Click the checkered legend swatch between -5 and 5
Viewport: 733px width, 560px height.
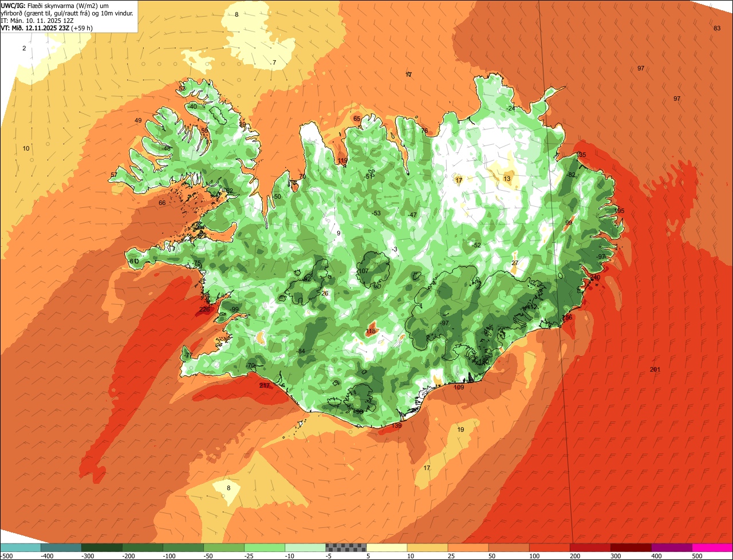tap(346, 547)
